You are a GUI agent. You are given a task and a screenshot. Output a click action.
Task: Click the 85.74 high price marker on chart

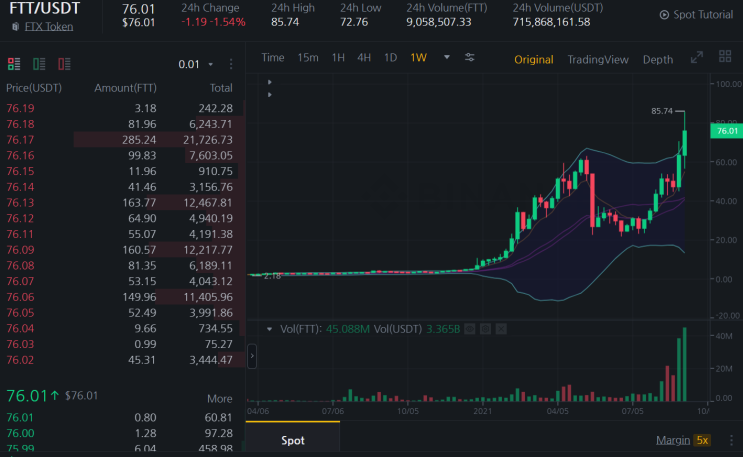[661, 111]
